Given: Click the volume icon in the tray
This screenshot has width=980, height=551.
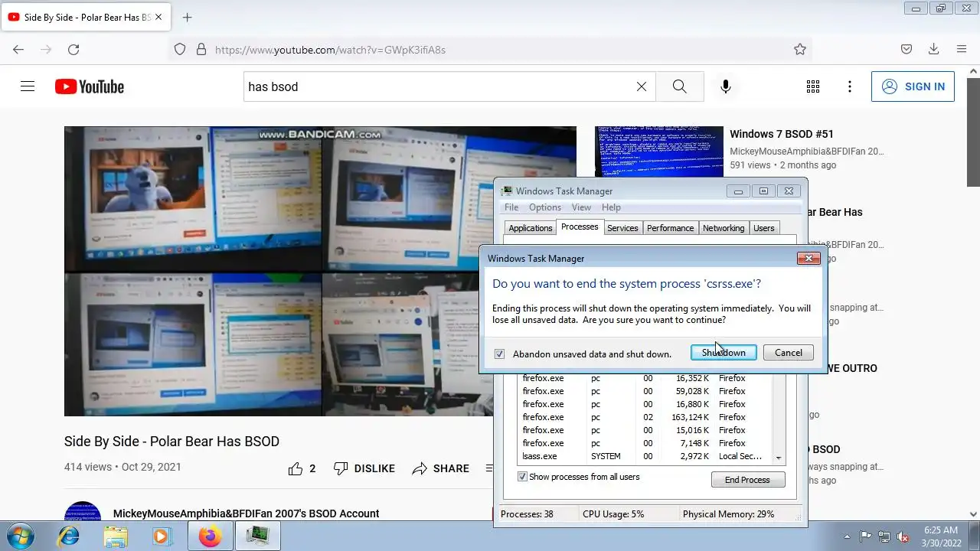Looking at the screenshot, I should [x=903, y=536].
